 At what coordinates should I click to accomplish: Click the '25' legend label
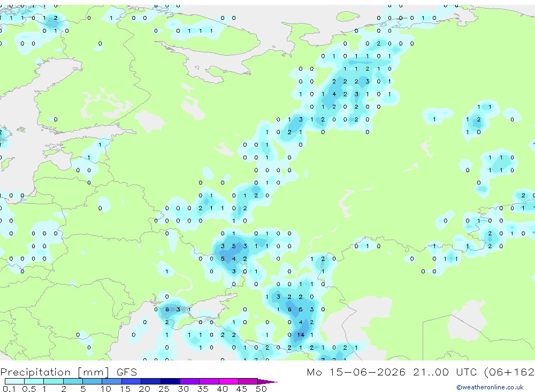(x=164, y=389)
